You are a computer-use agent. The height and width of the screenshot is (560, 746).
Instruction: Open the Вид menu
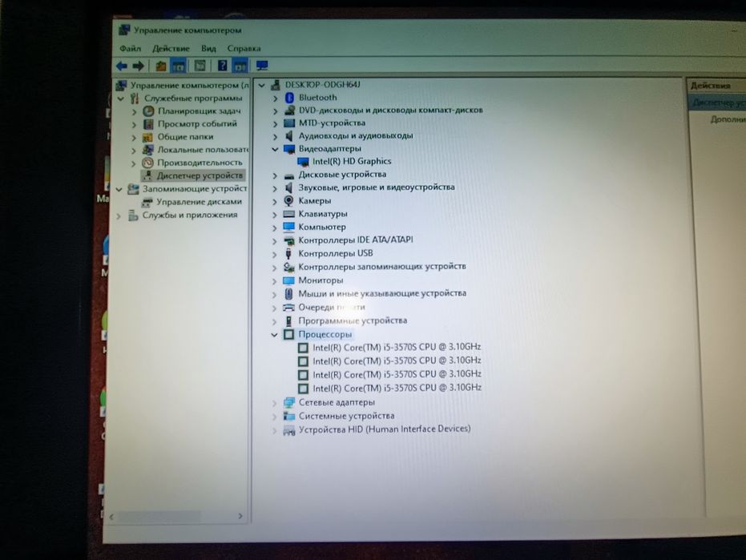point(208,49)
